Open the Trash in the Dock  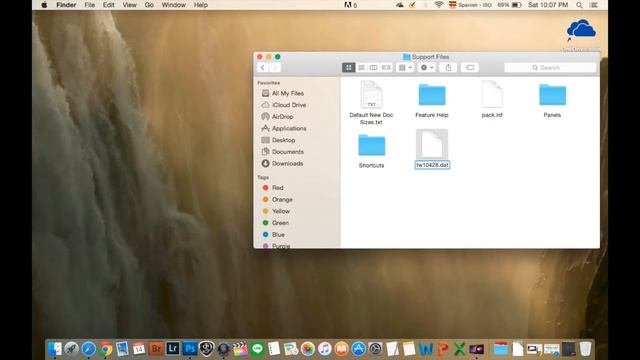coord(585,349)
